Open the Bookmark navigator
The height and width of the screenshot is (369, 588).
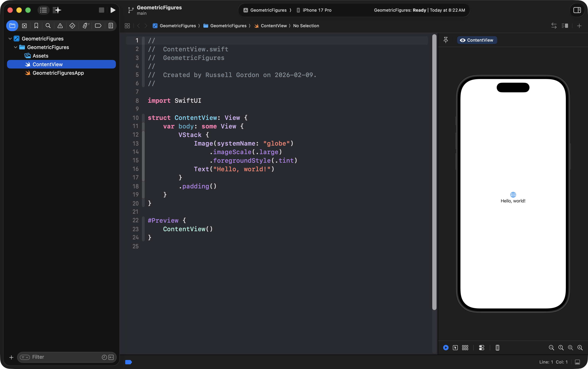click(36, 26)
